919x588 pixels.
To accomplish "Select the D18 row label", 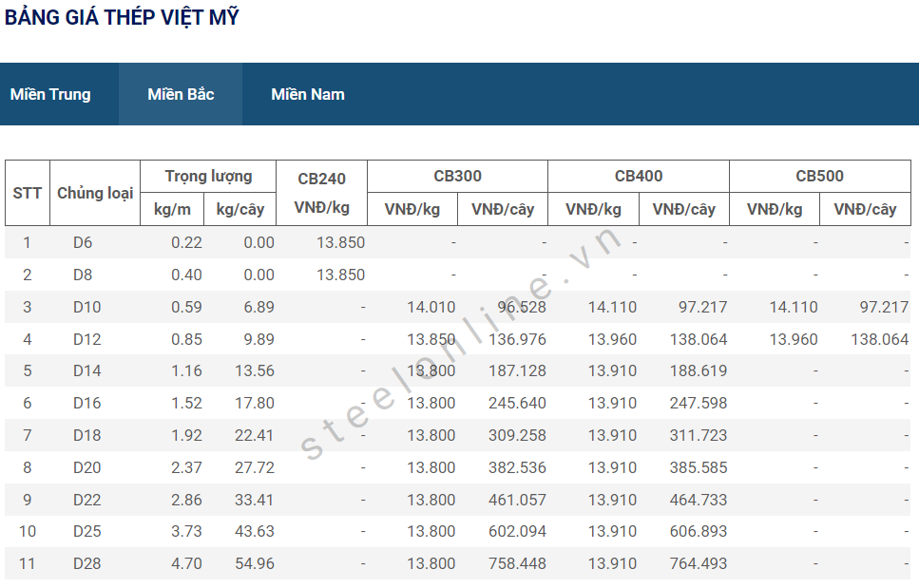I will (x=86, y=435).
